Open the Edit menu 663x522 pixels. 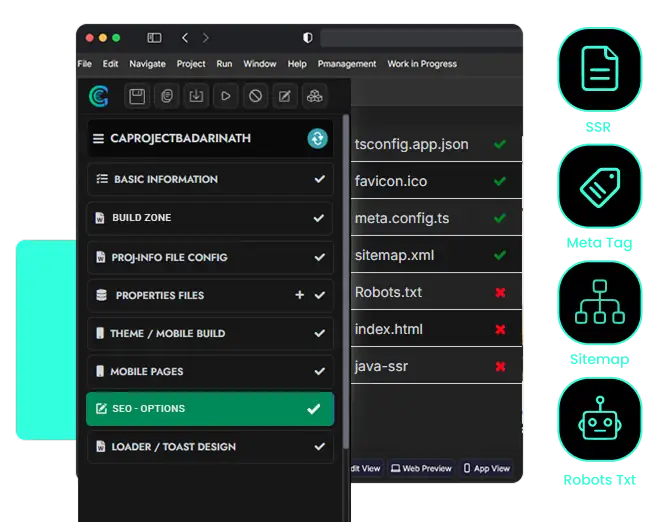(x=110, y=64)
